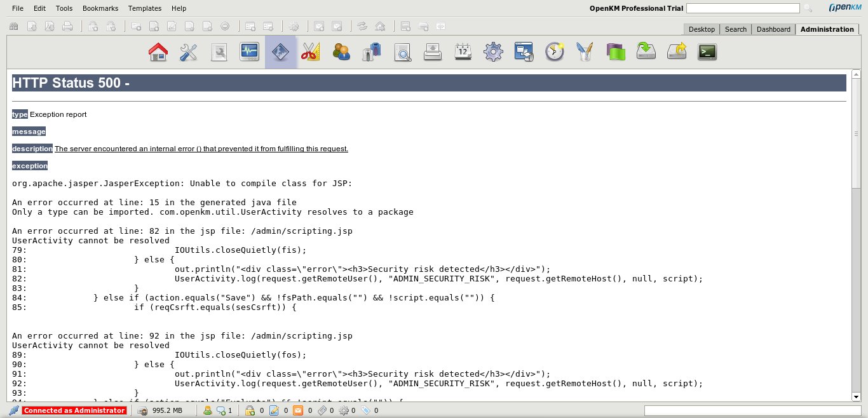Click the binoculars find icon in toolbar
Screen dimensions: 868x418
click(x=13, y=27)
